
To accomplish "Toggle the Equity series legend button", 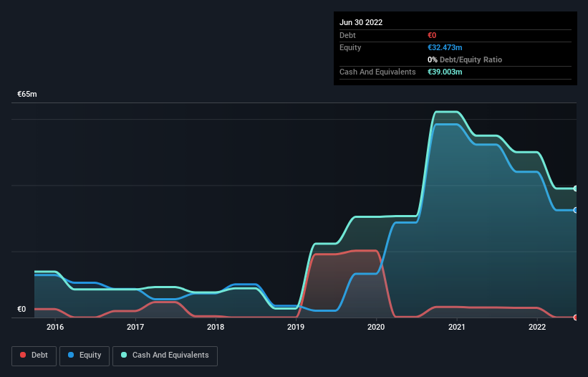I will point(85,355).
